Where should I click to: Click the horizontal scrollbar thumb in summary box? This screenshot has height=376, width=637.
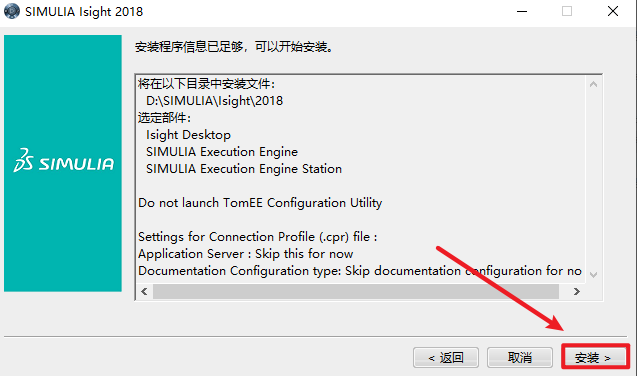pyautogui.click(x=356, y=291)
